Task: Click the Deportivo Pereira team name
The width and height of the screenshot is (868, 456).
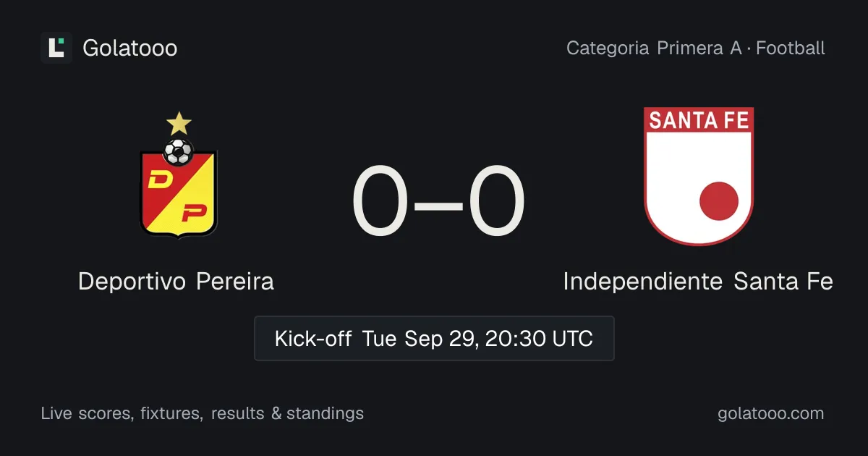Action: click(x=176, y=281)
